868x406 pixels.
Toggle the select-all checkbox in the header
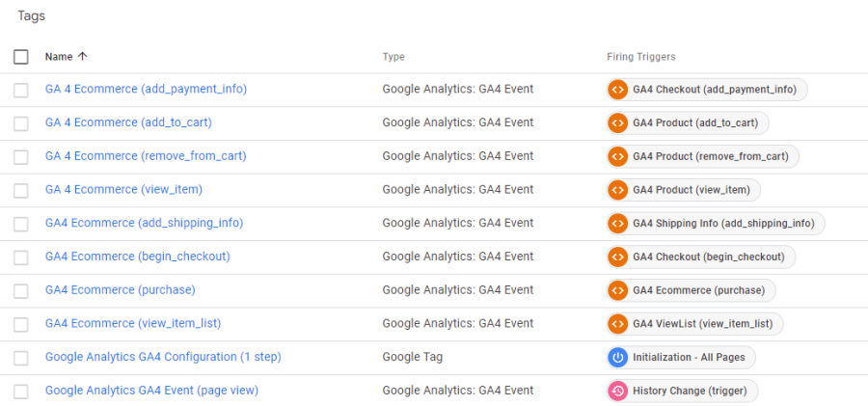click(x=21, y=57)
